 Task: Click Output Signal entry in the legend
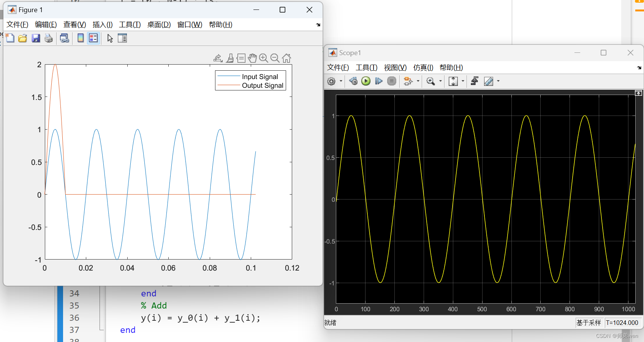(x=263, y=85)
